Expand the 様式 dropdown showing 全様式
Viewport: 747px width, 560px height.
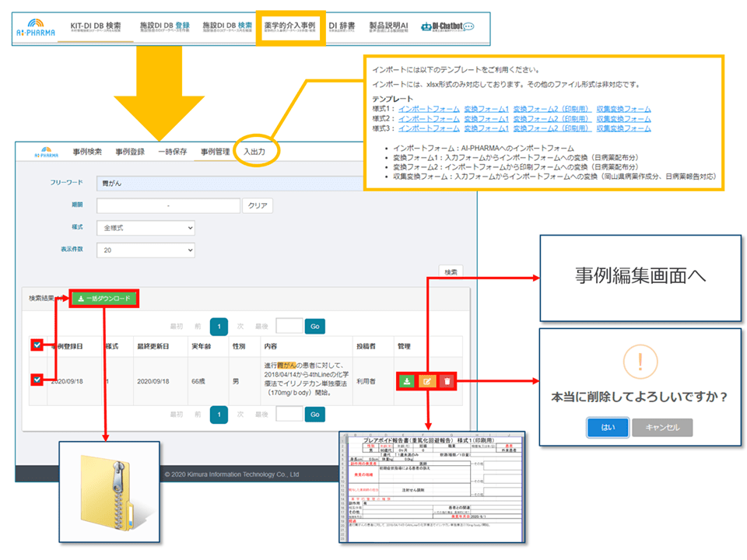click(x=146, y=228)
